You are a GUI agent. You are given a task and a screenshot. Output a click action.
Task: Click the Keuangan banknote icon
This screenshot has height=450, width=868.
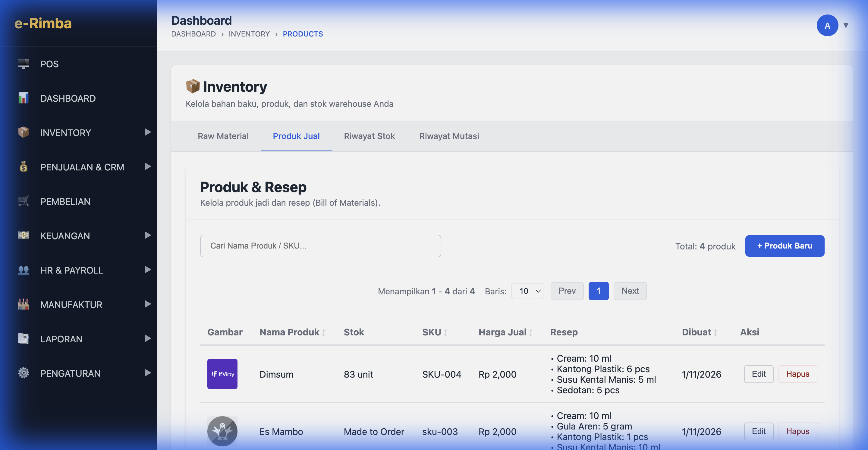23,235
